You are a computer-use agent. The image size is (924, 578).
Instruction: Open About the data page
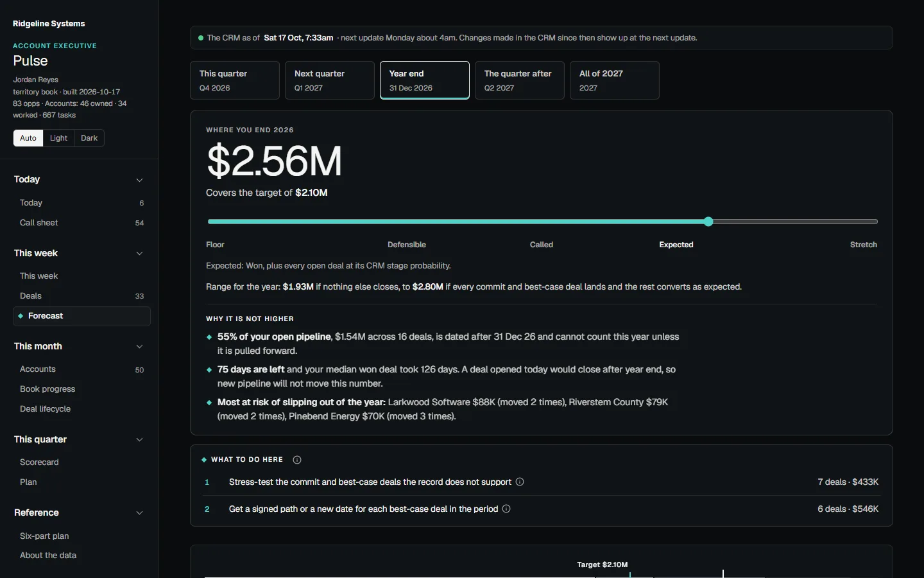(81, 556)
